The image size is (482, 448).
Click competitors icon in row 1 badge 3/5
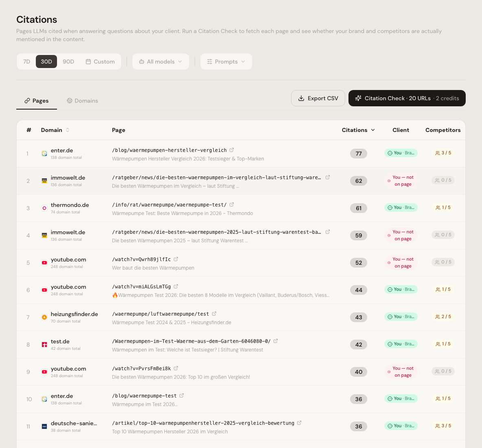[x=438, y=153]
